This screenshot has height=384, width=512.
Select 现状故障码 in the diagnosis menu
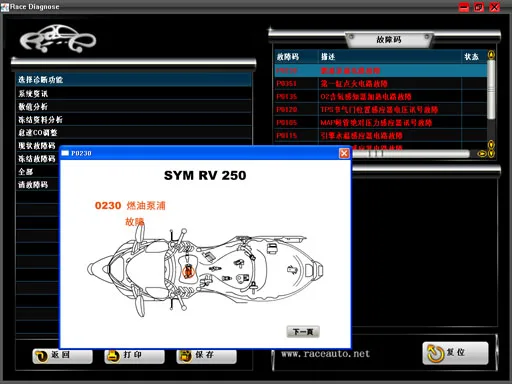(37, 146)
